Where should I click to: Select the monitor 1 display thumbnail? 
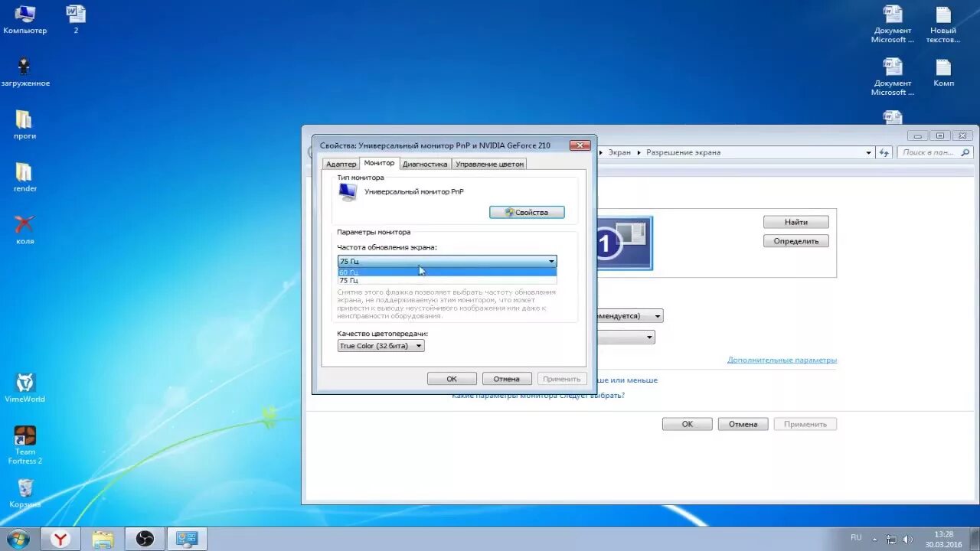click(x=624, y=243)
